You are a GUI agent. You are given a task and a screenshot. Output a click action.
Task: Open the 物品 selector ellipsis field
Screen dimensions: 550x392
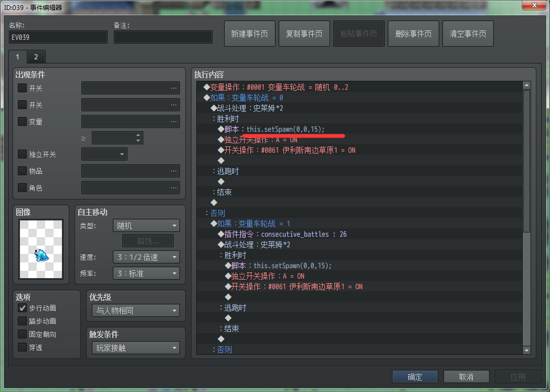tap(131, 171)
